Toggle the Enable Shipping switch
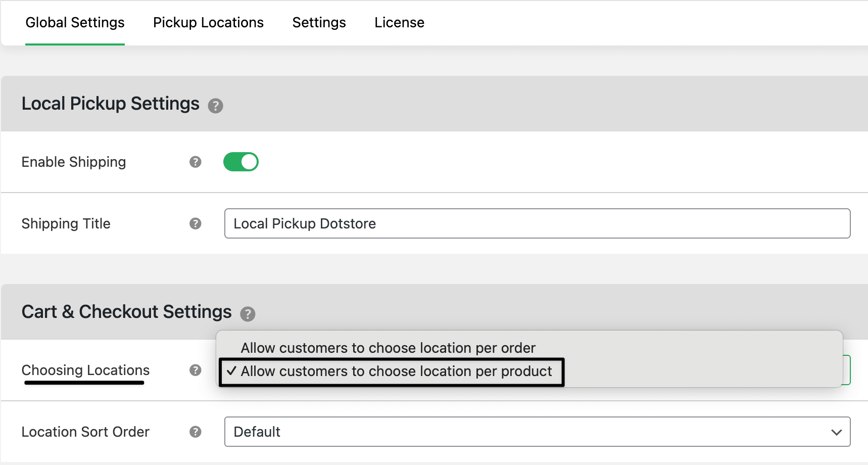 tap(241, 162)
